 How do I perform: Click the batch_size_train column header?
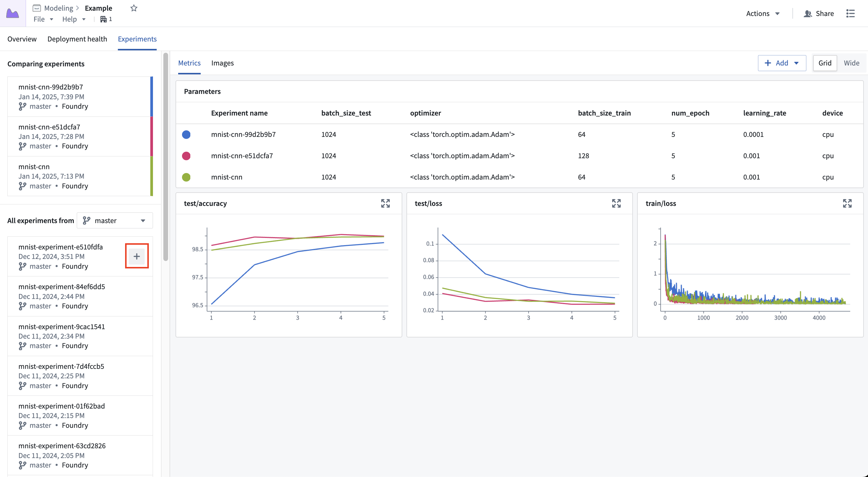[x=604, y=113]
